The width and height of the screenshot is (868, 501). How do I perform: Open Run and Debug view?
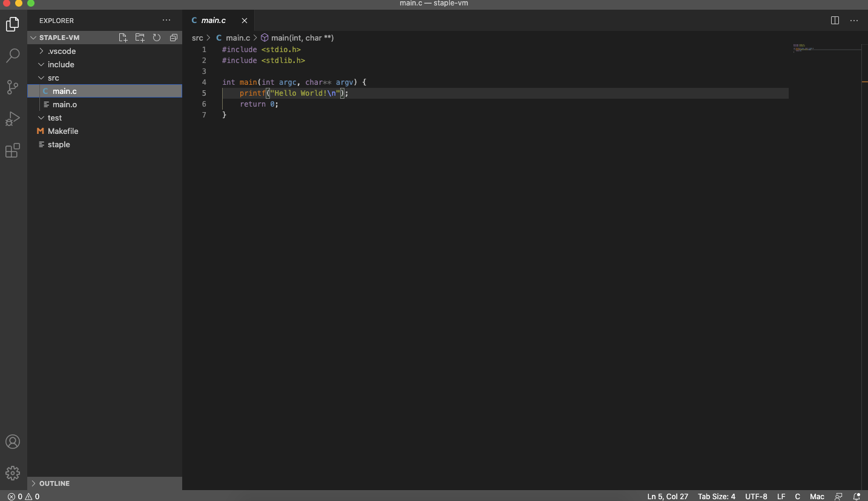pyautogui.click(x=13, y=119)
